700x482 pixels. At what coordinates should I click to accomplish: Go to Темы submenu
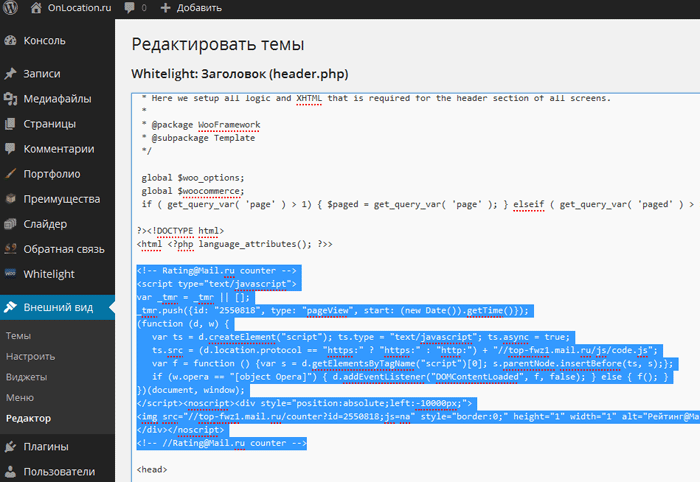pos(18,336)
